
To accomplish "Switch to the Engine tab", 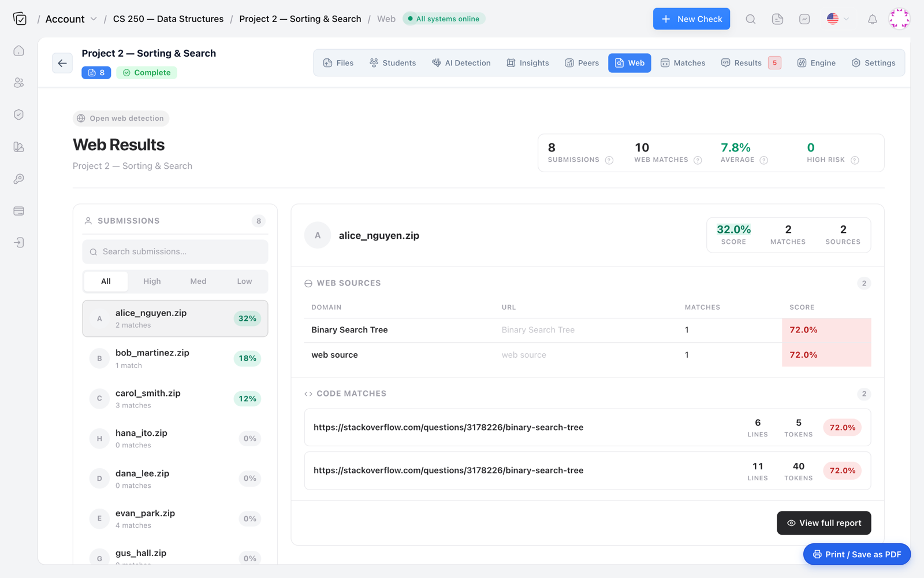I will tap(817, 63).
